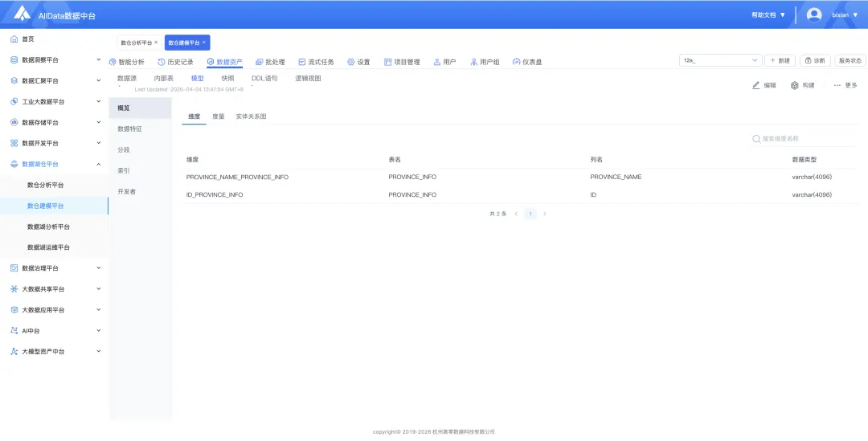Click the dimension name search field
The image size is (868, 441).
[x=804, y=139]
